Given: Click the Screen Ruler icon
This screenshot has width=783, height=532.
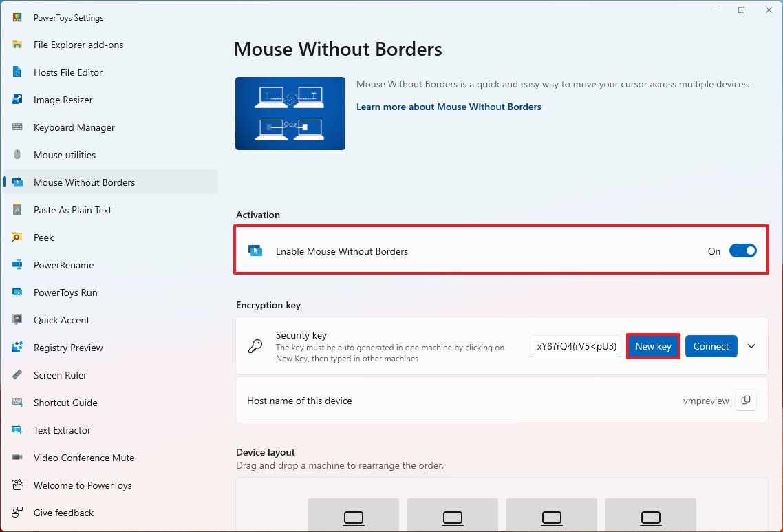Looking at the screenshot, I should tap(18, 375).
